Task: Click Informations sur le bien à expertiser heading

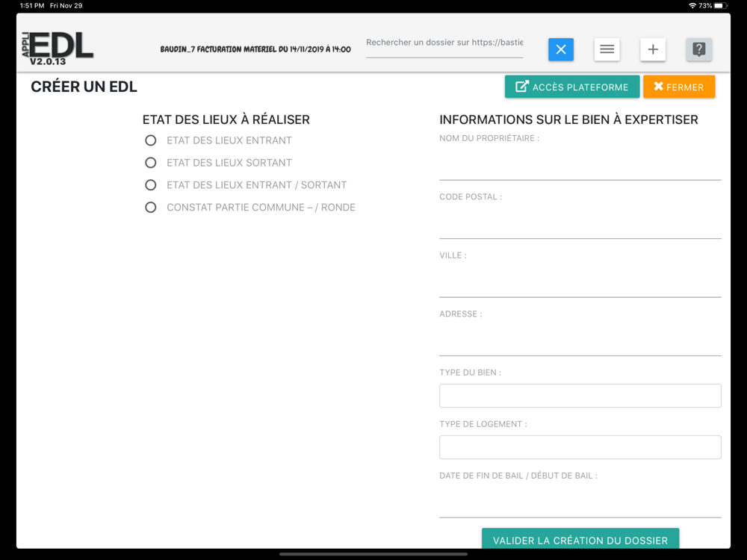Action: (x=568, y=119)
